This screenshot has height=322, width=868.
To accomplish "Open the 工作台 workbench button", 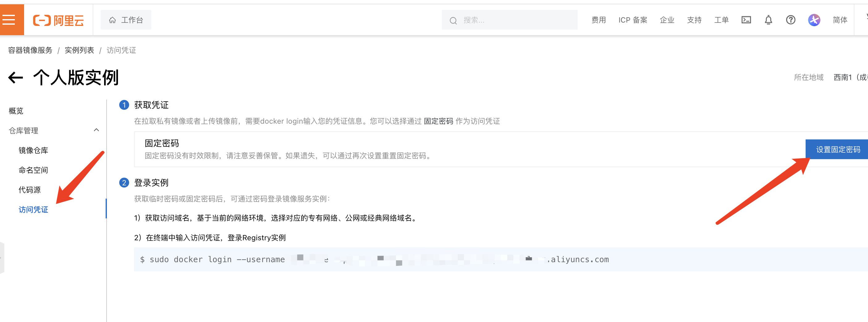I will (x=126, y=20).
